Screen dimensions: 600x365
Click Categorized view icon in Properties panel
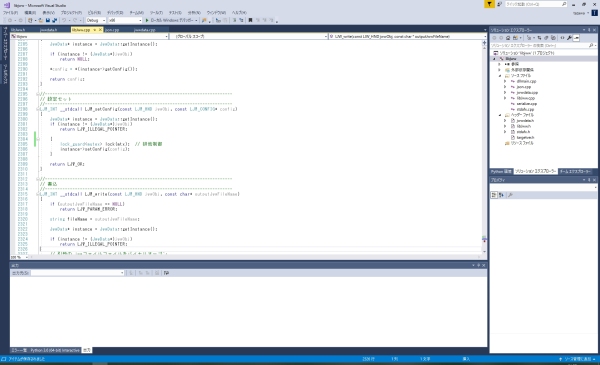point(494,195)
